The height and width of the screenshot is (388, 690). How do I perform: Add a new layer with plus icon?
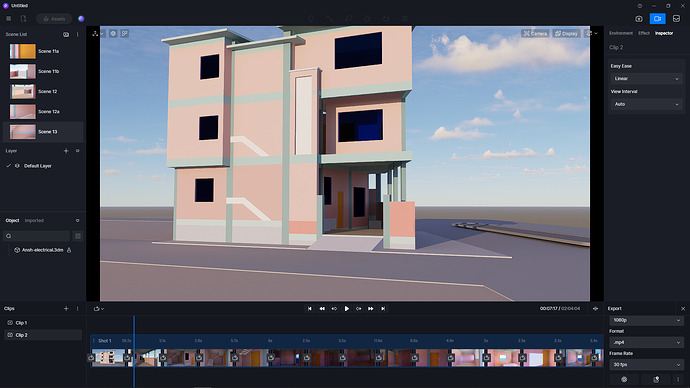[66, 151]
